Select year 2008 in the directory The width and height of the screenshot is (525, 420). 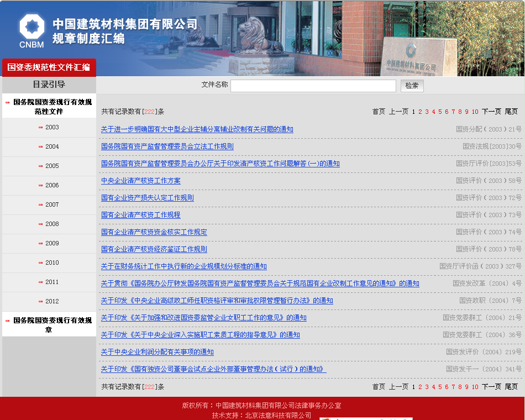tap(52, 224)
